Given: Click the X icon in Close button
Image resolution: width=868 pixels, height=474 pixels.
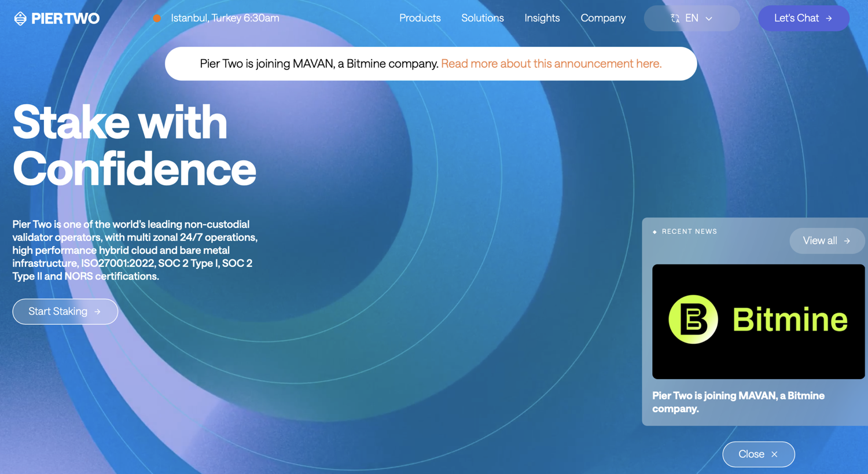Looking at the screenshot, I should 774,454.
